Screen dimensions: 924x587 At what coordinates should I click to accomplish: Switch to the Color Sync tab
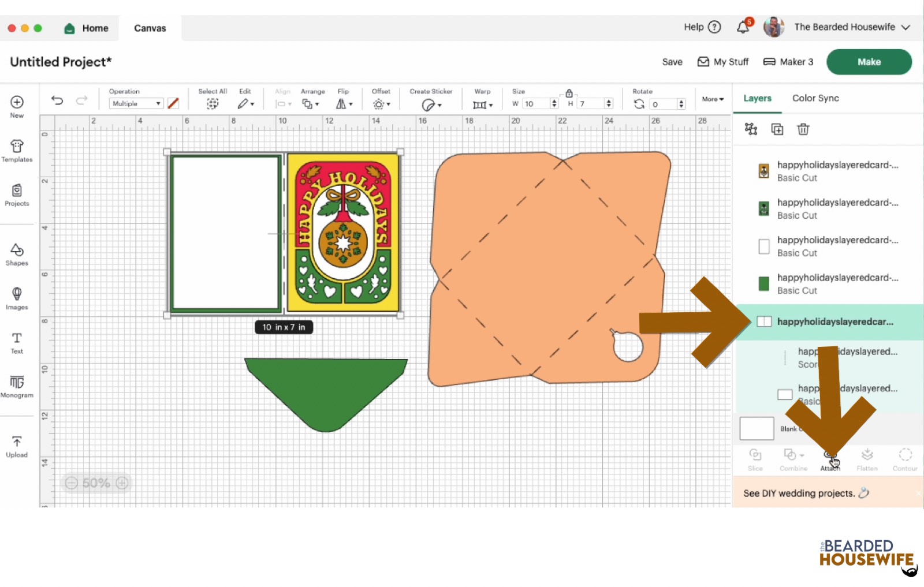pyautogui.click(x=815, y=98)
